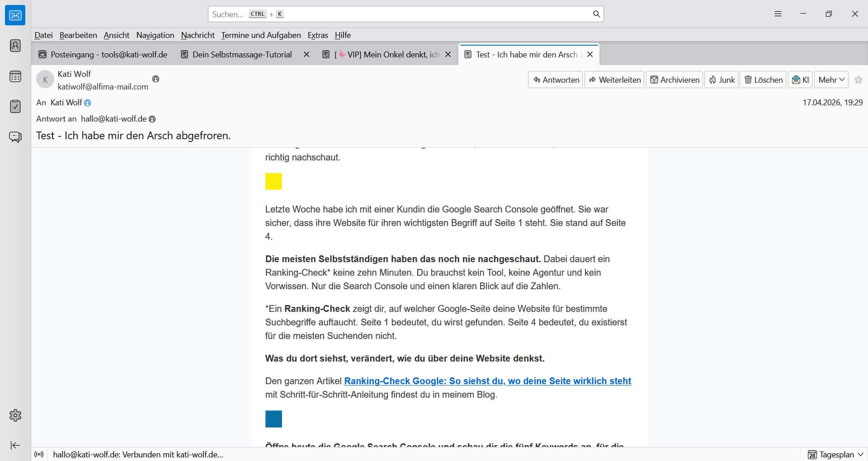868x461 pixels.
Task: Star the current message as favorite
Action: click(x=859, y=80)
